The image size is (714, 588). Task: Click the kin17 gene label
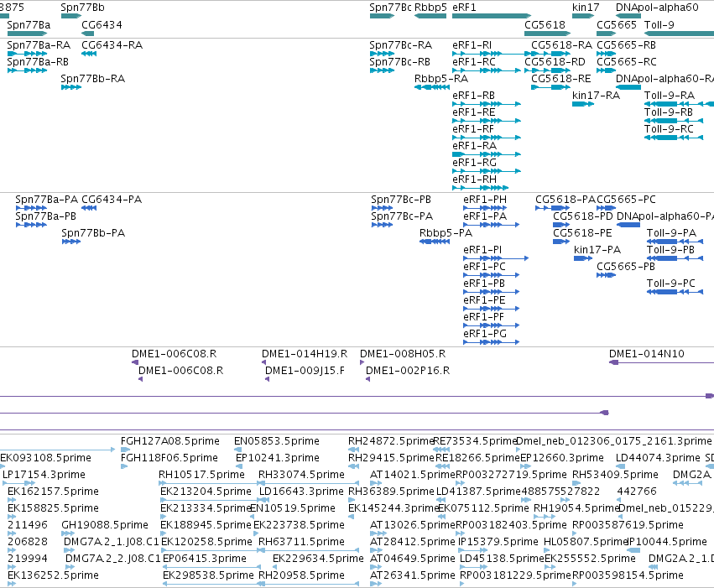586,8
